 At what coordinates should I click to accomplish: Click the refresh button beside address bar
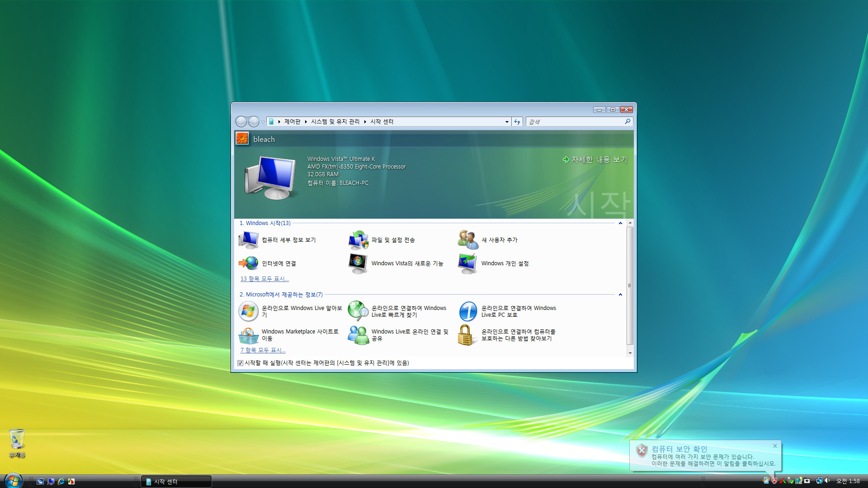pyautogui.click(x=518, y=122)
